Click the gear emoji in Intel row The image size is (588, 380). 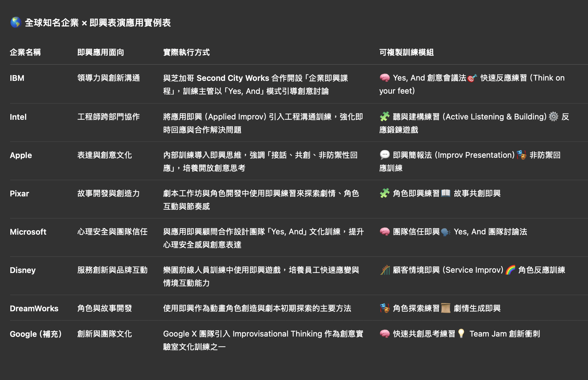pyautogui.click(x=553, y=117)
